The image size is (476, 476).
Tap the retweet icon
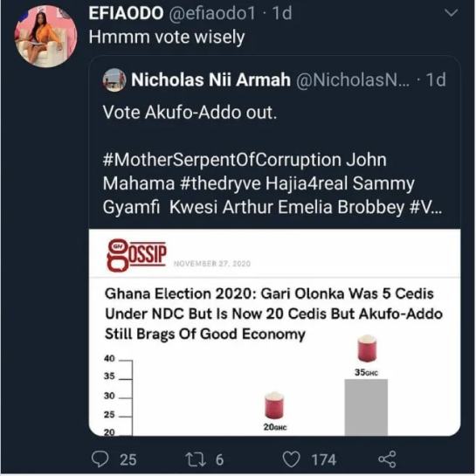197,459
